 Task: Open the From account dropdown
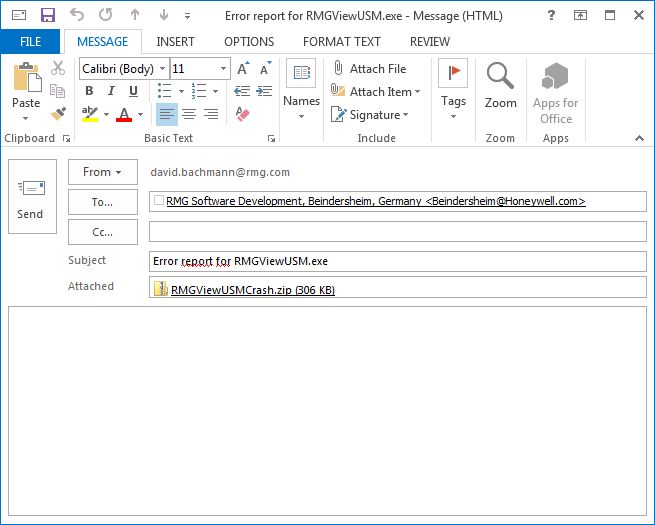pyautogui.click(x=103, y=172)
